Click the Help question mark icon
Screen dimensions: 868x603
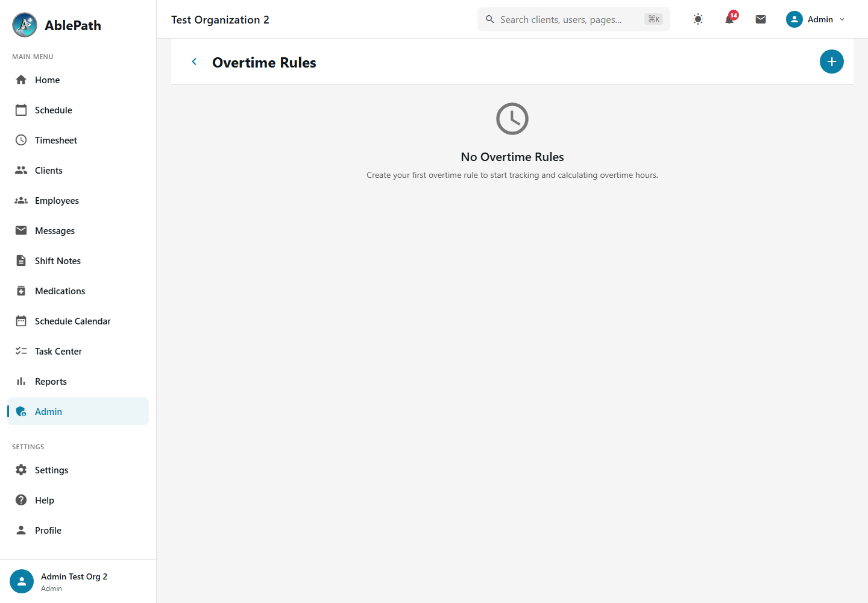(x=21, y=500)
